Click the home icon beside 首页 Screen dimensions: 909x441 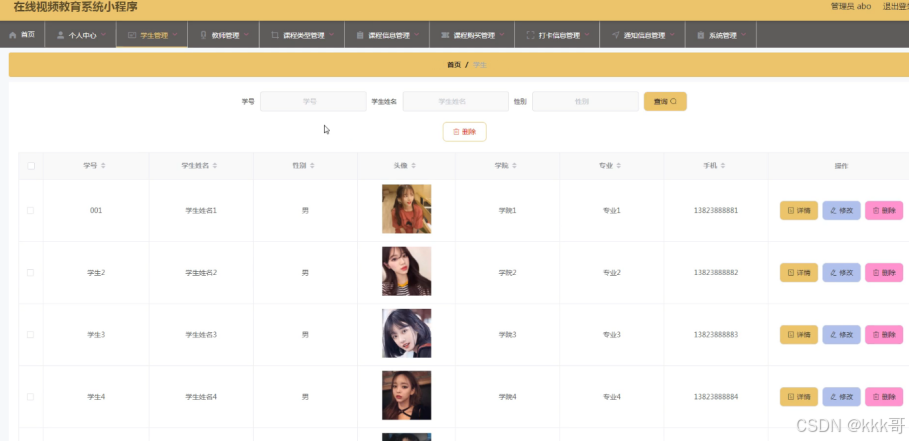[13, 35]
